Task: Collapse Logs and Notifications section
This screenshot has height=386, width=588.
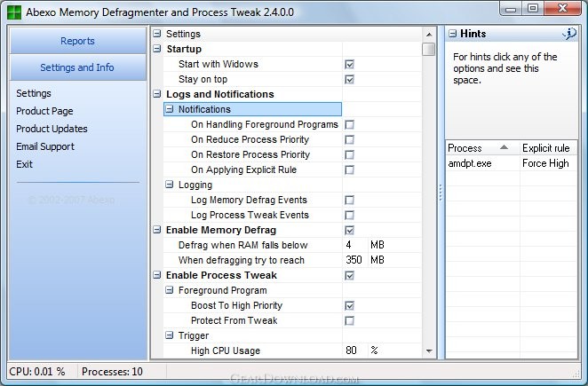Action: tap(157, 94)
